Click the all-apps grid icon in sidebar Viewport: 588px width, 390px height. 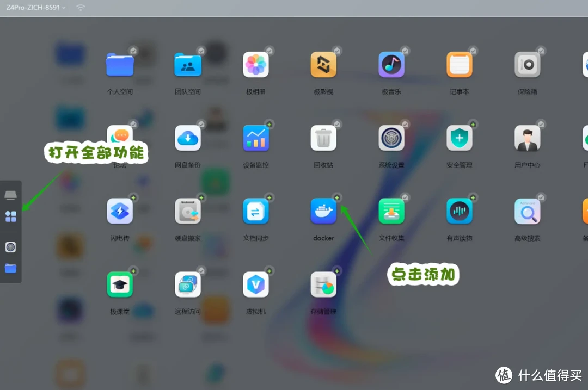click(10, 216)
